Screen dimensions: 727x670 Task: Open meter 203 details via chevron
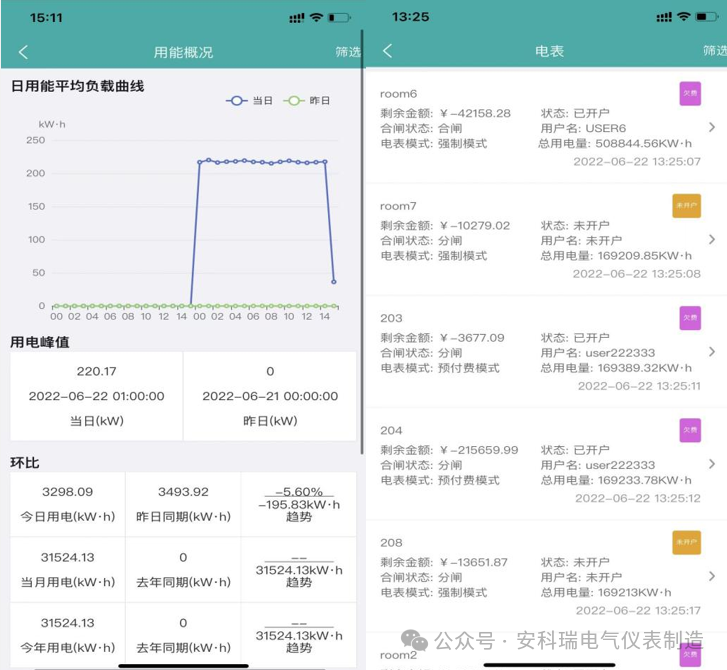click(711, 352)
